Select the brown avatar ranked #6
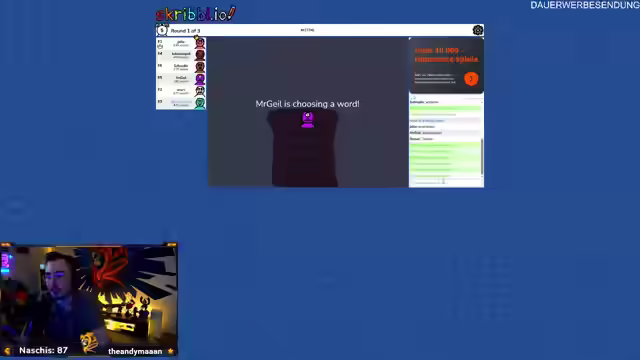 200,67
